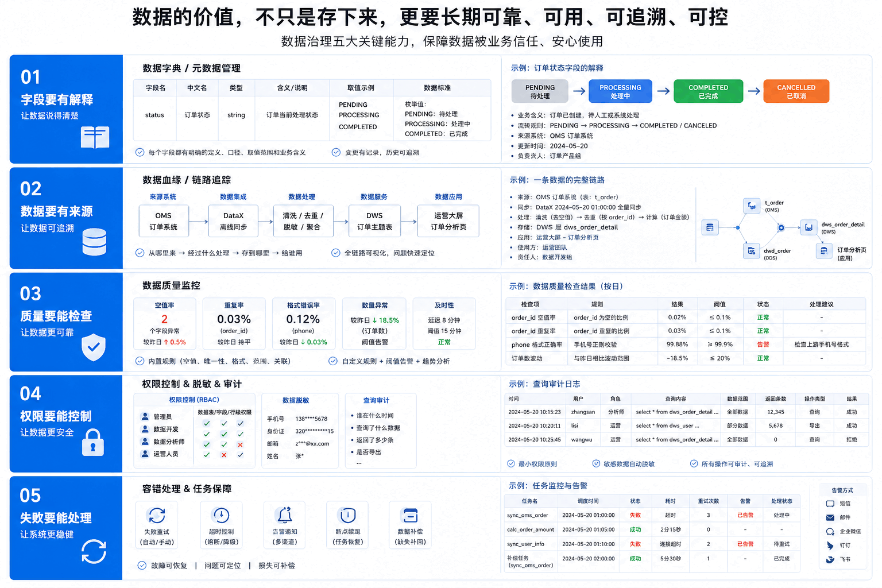
Task: Click the DWS 订单主题表 flow box
Action: click(x=374, y=221)
